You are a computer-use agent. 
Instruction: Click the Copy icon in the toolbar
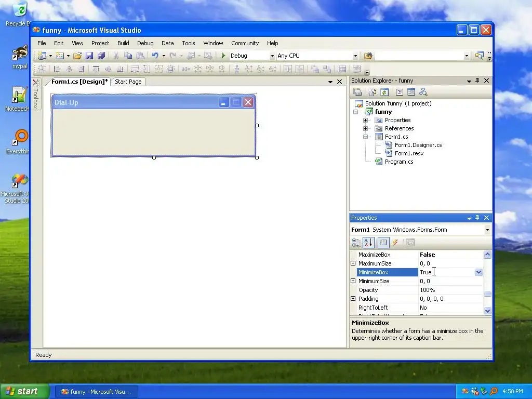tap(128, 56)
